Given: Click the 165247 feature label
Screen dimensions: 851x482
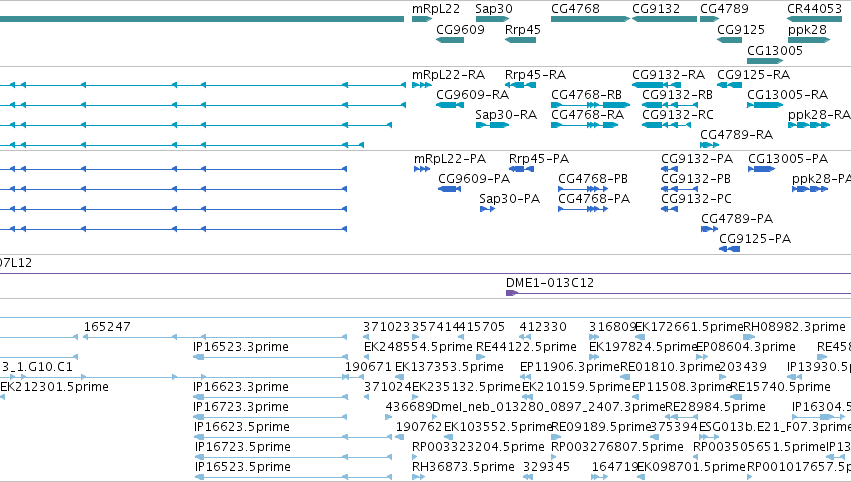Looking at the screenshot, I should (107, 327).
